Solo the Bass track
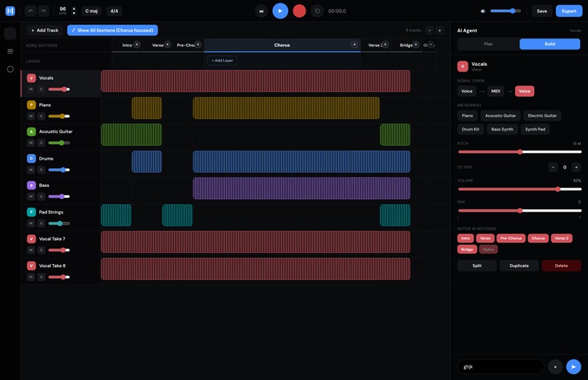 [42, 196]
